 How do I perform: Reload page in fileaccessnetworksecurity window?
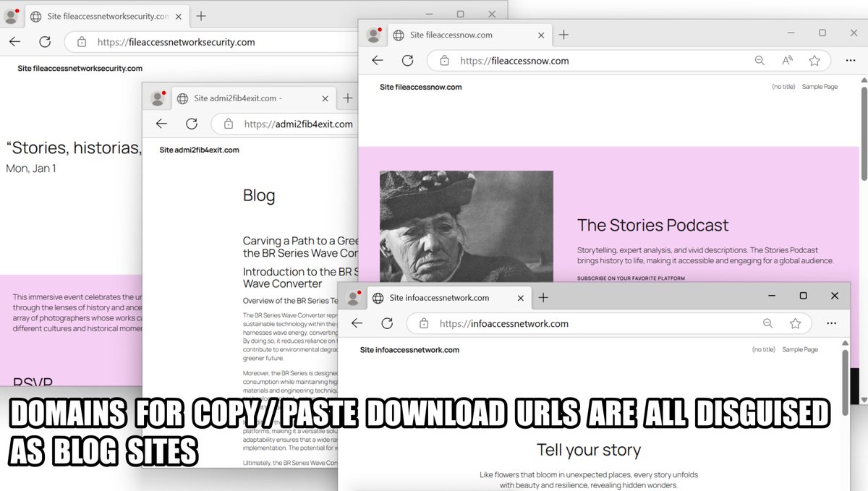click(x=45, y=42)
